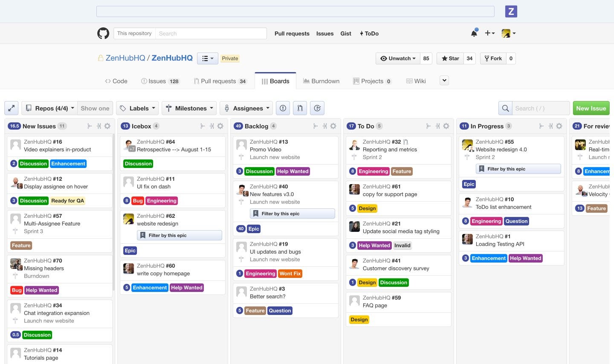Switch to the Code tab

click(116, 81)
